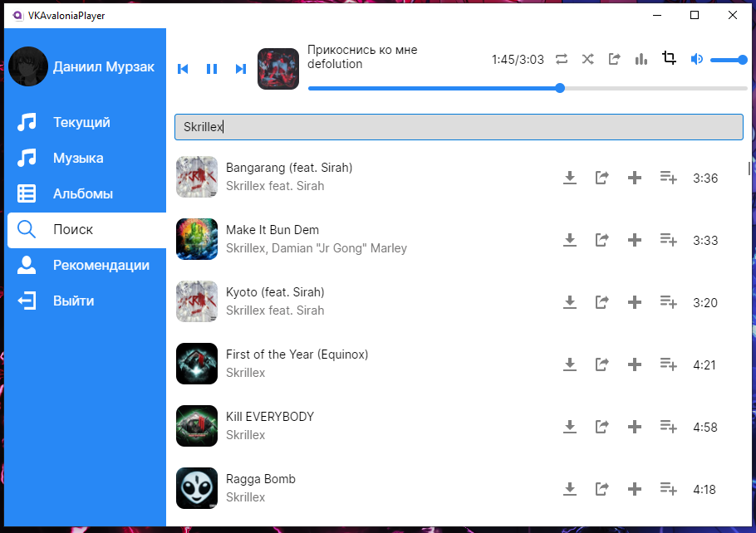Seek on the track progress bar

(x=528, y=88)
